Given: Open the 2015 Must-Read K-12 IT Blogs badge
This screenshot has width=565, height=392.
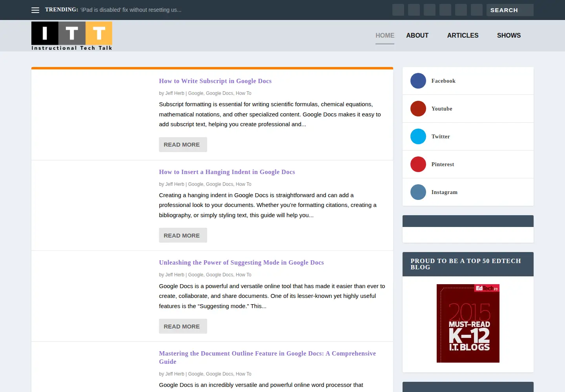Looking at the screenshot, I should pos(468,323).
